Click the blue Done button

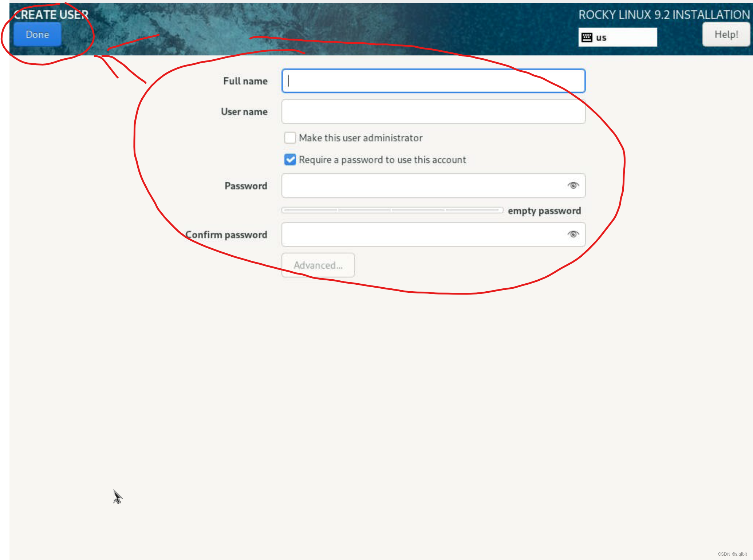[x=38, y=34]
